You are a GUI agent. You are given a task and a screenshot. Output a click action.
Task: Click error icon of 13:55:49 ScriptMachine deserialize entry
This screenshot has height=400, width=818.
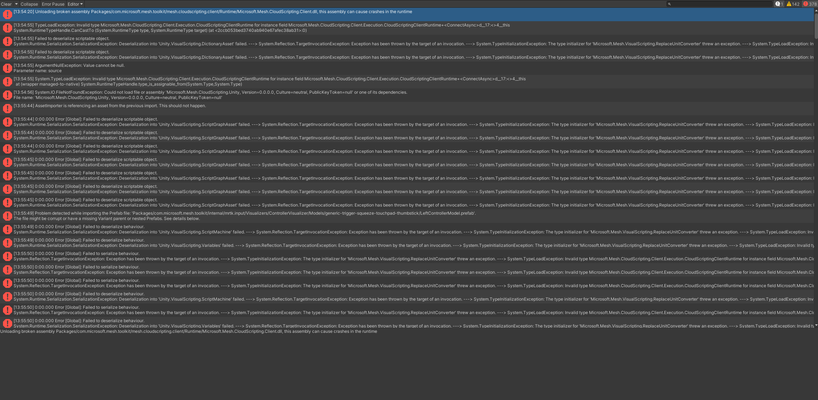pyautogui.click(x=7, y=229)
